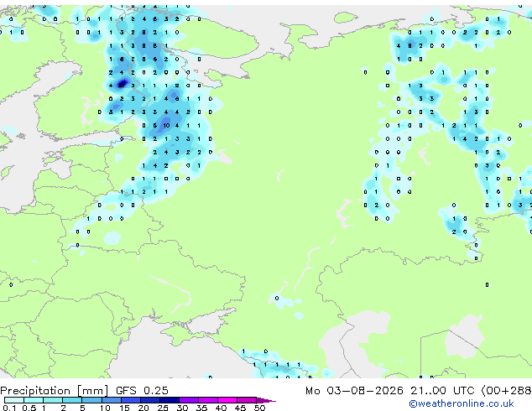
Task: Click the legend value '0.5'
Action: pos(29,408)
